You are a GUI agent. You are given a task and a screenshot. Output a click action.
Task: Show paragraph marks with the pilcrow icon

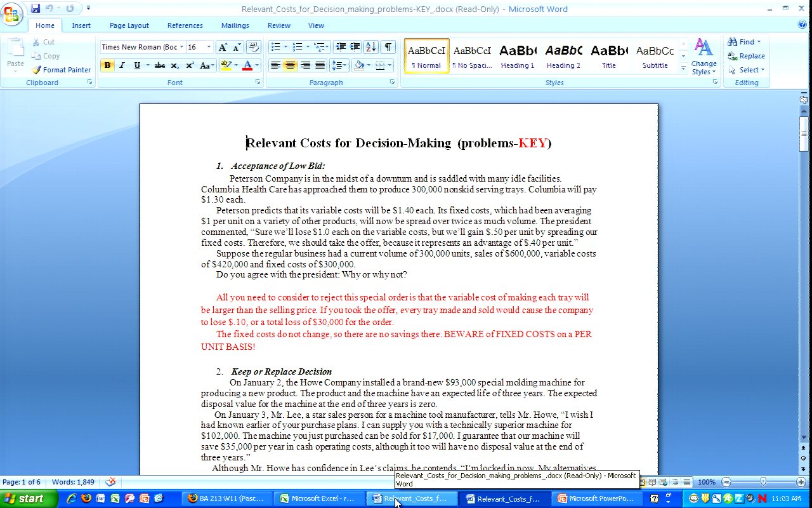(388, 47)
